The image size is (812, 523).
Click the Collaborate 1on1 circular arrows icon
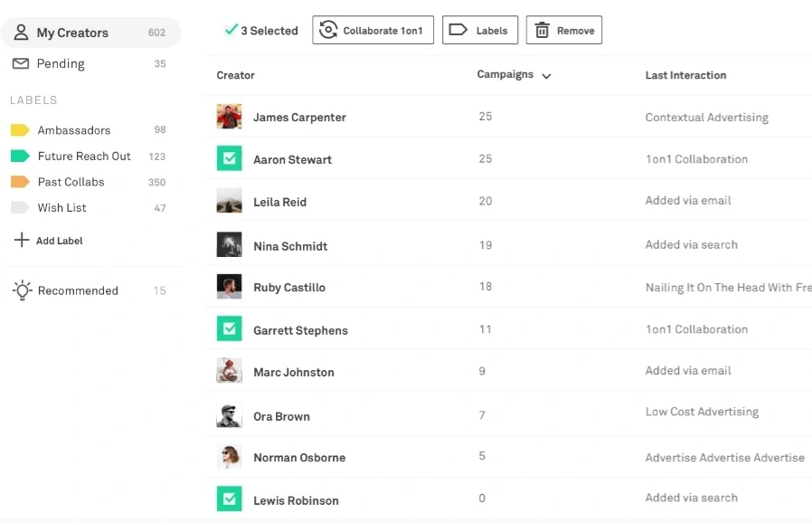click(x=328, y=30)
